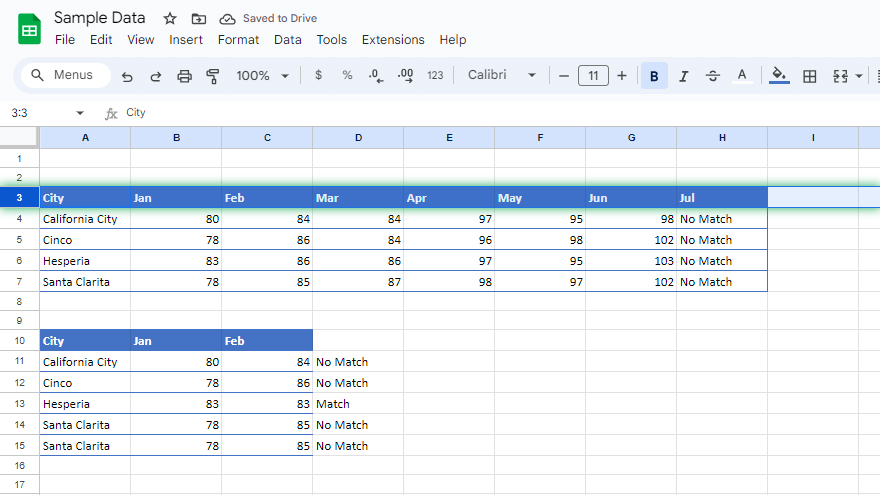Open the fill color picker

pos(779,76)
